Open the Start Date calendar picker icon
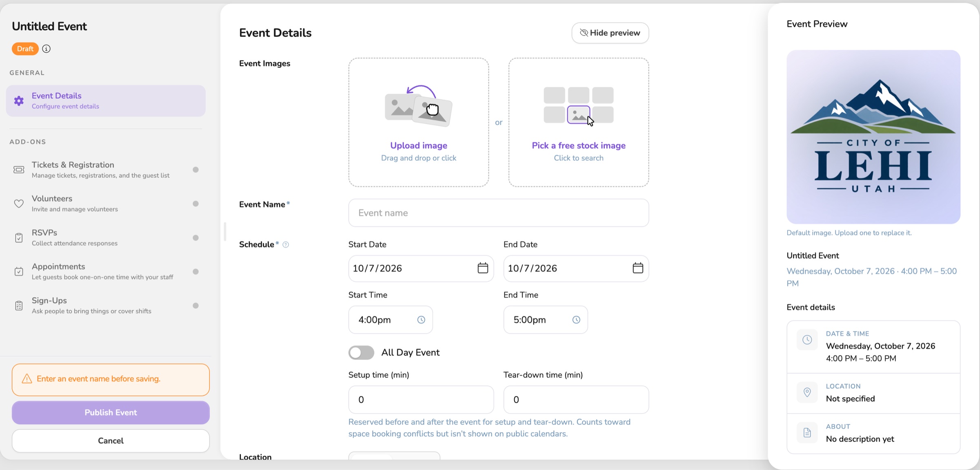Screen dimensions: 980x470 483,268
